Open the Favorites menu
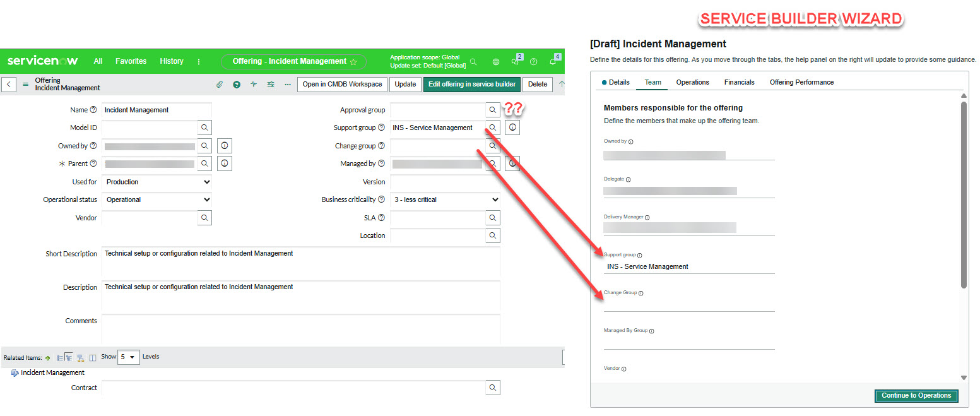Screen dimensions: 980x416 click(131, 61)
